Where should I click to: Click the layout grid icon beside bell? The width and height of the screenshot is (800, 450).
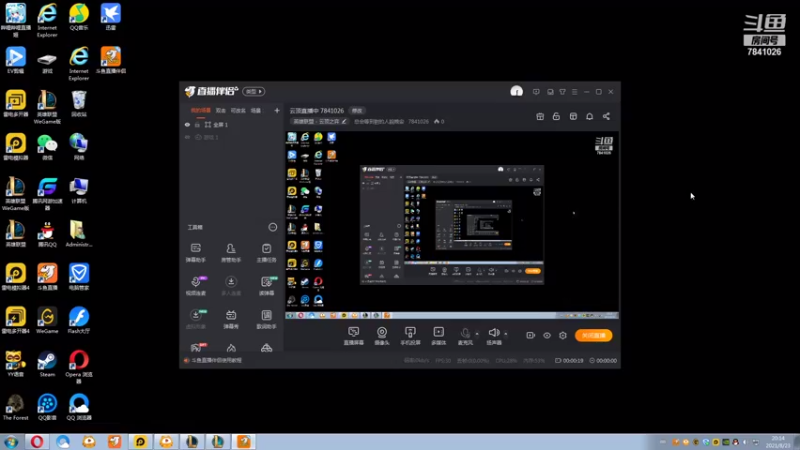[x=573, y=116]
